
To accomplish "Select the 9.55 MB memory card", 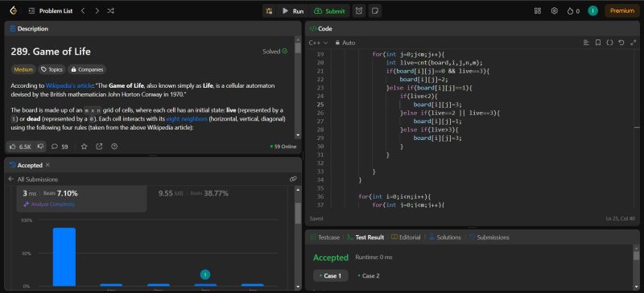I will tap(193, 193).
